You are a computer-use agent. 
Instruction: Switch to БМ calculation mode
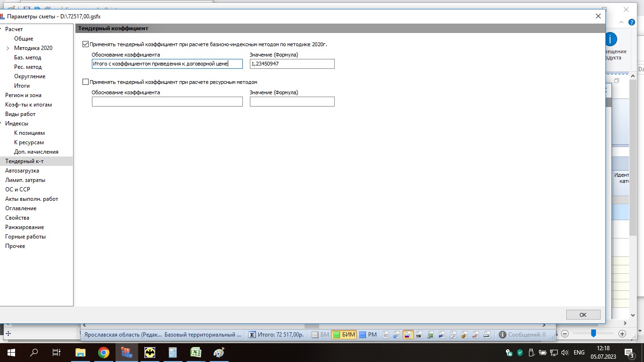point(321,335)
